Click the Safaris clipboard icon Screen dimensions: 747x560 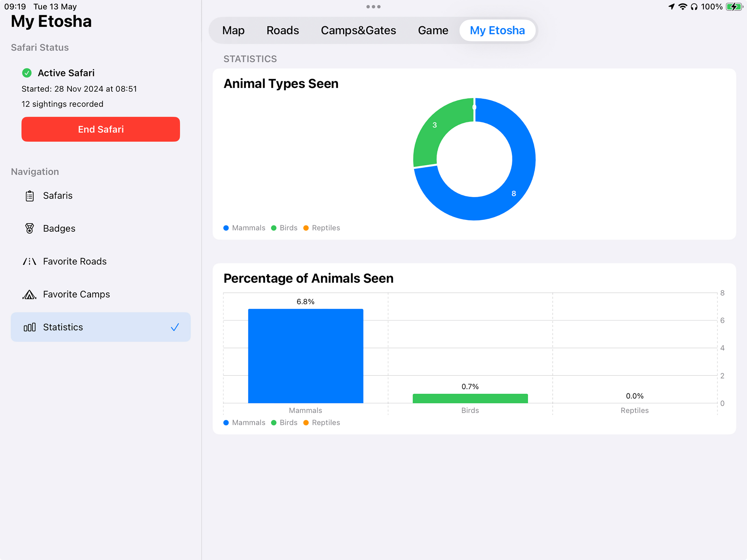coord(30,196)
